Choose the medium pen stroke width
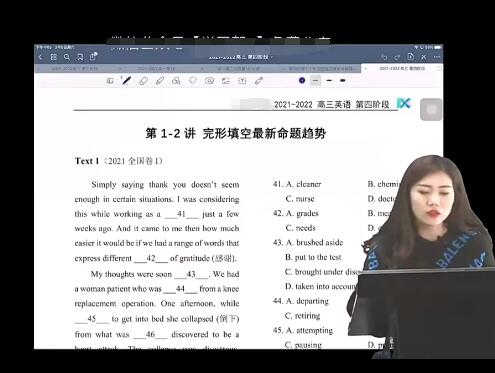The height and width of the screenshot is (373, 495). click(329, 80)
